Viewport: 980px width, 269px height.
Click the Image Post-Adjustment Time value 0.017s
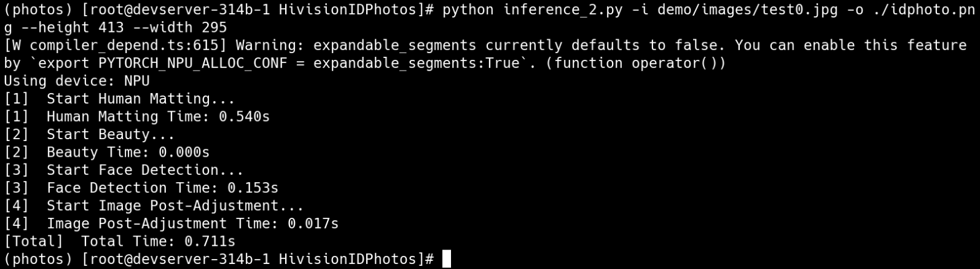pos(313,223)
